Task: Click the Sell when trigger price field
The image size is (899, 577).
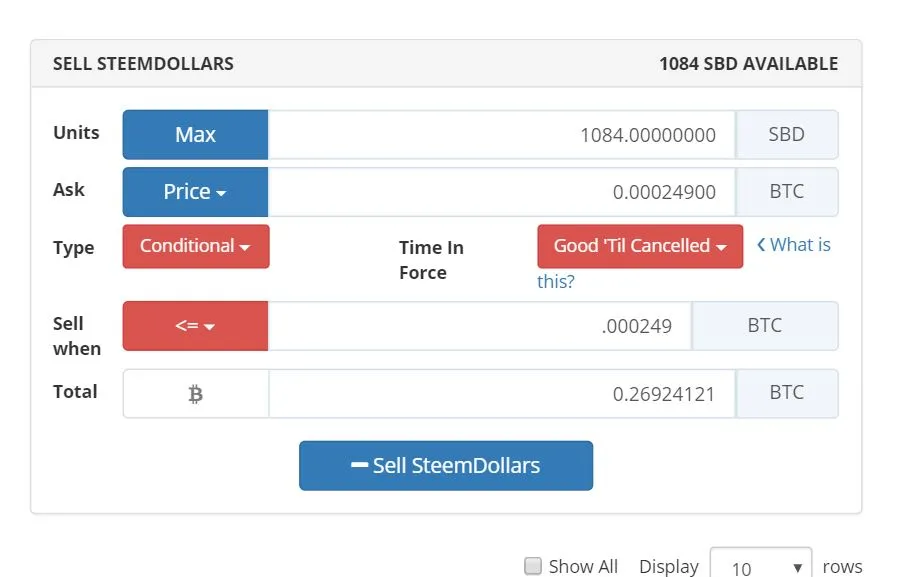Action: pos(480,326)
